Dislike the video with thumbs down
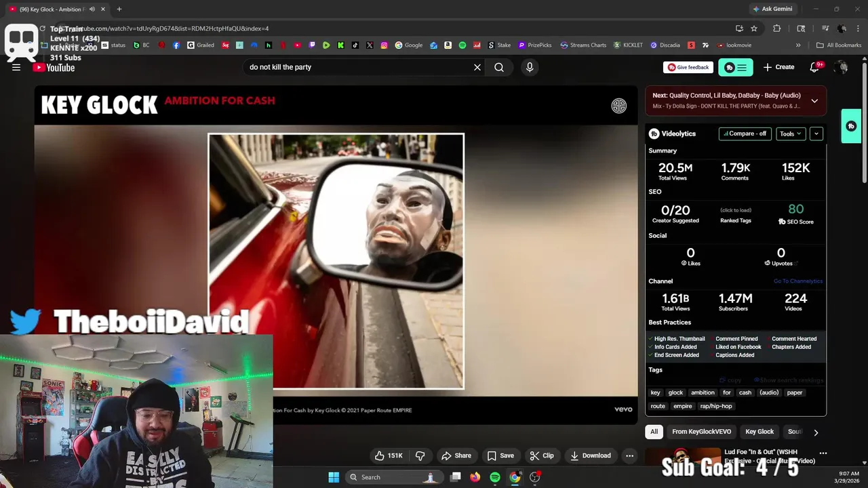The width and height of the screenshot is (868, 488). click(420, 455)
